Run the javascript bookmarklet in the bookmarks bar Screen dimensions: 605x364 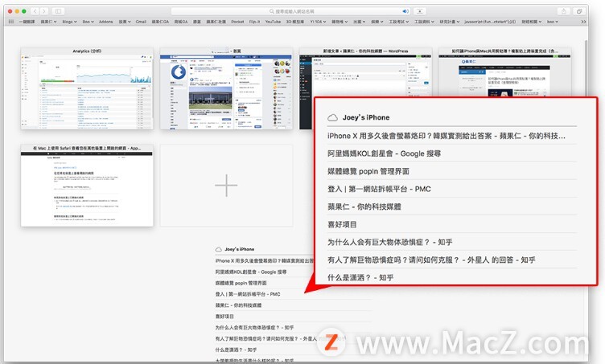[490, 22]
